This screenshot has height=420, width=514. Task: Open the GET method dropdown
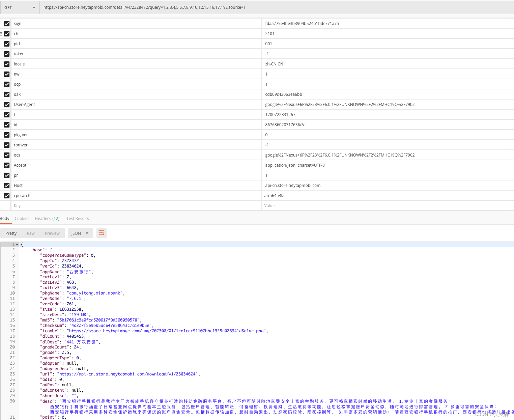pos(20,7)
